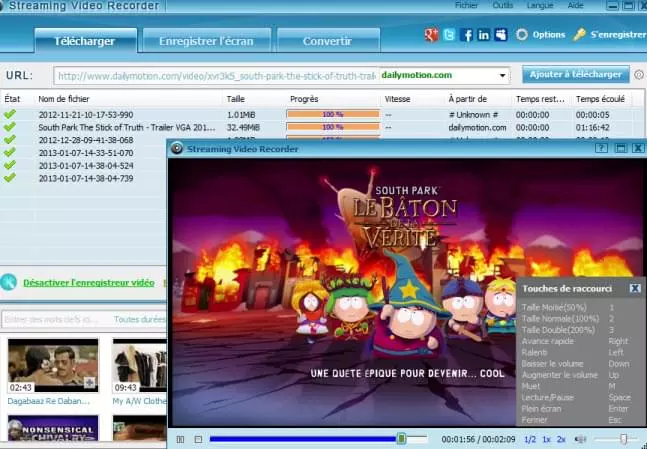Pause the video with the pause button
647x449 pixels.
[x=180, y=440]
